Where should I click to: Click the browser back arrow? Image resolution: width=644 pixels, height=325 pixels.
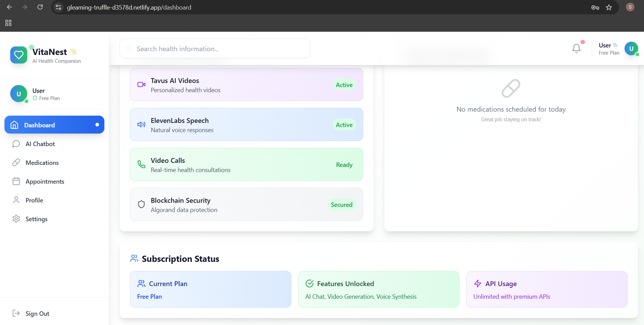(10, 7)
